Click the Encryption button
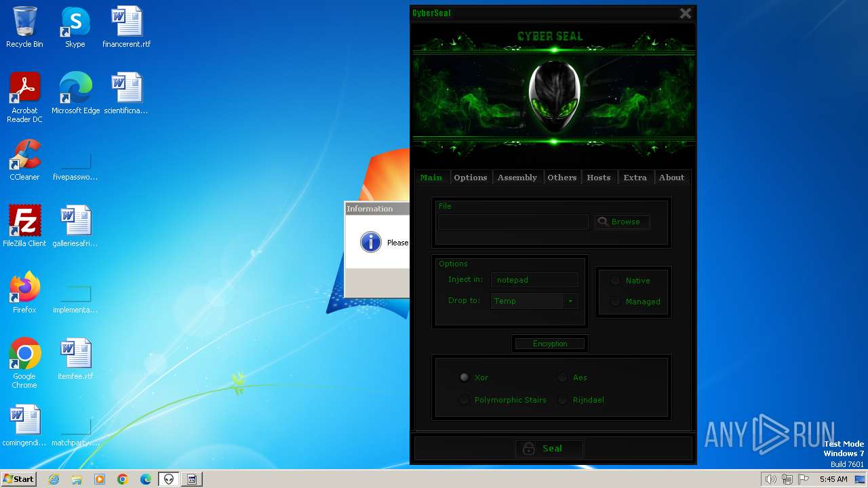The width and height of the screenshot is (868, 488). pos(550,344)
